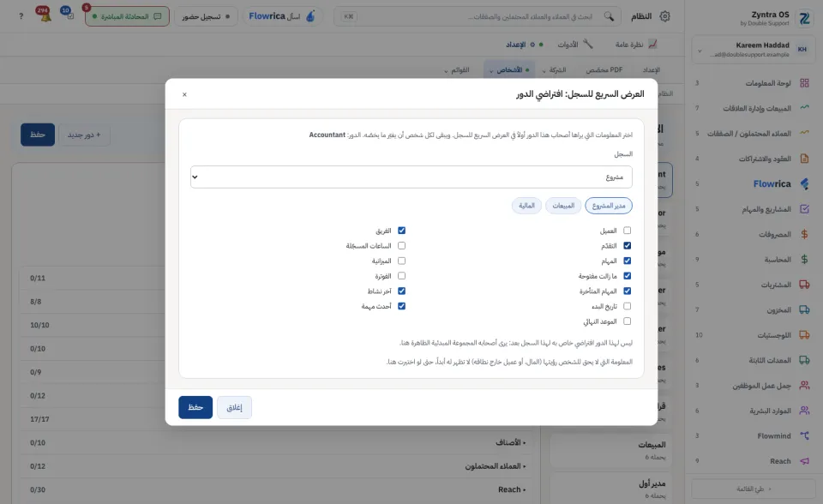The width and height of the screenshot is (823, 504).
Task: Open the لوحة المعلومات dashboard sidebar icon
Action: pyautogui.click(x=804, y=83)
